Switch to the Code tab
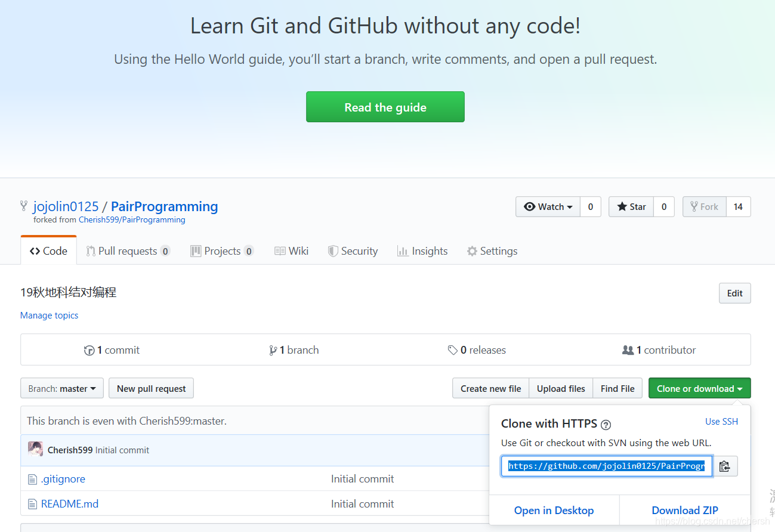The image size is (775, 532). (x=48, y=251)
